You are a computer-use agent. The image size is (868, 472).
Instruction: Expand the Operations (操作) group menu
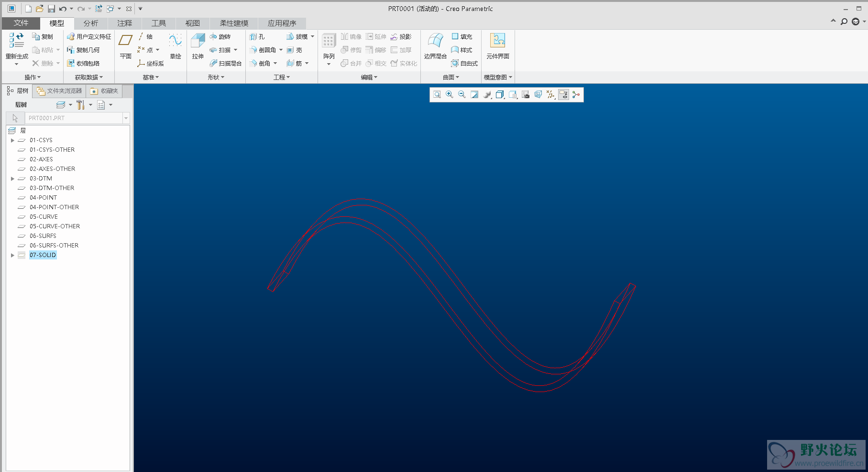33,77
